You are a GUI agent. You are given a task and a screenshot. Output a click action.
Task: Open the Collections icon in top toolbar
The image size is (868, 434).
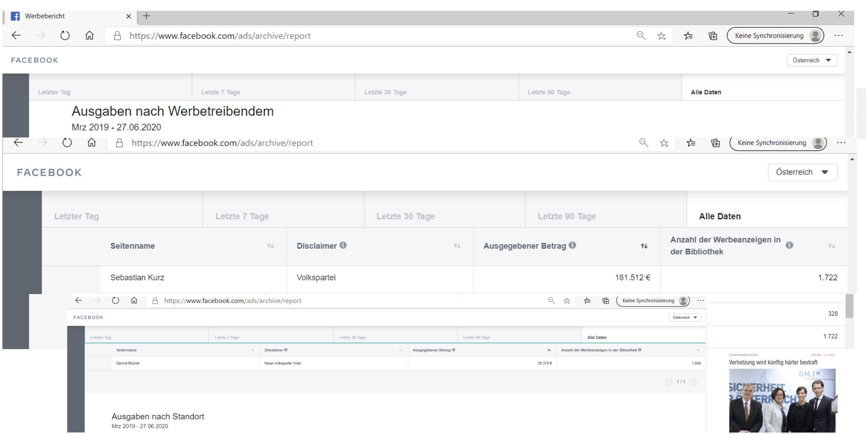coord(712,36)
